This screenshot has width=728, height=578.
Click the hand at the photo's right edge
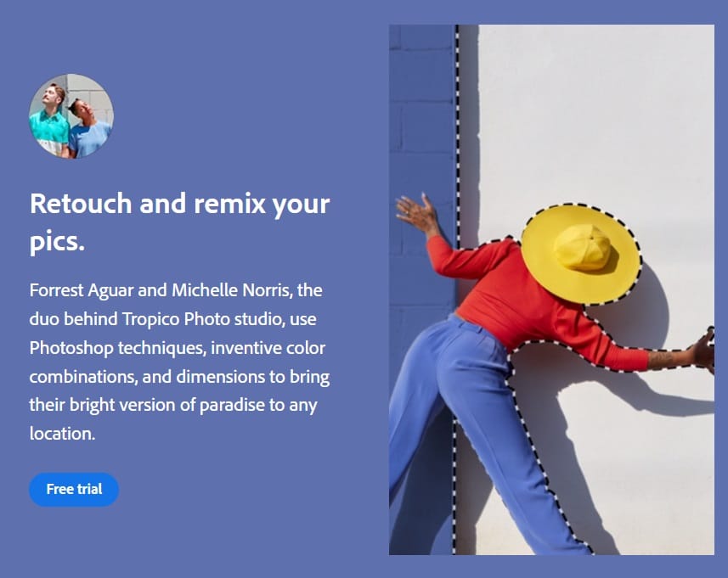coord(704,350)
